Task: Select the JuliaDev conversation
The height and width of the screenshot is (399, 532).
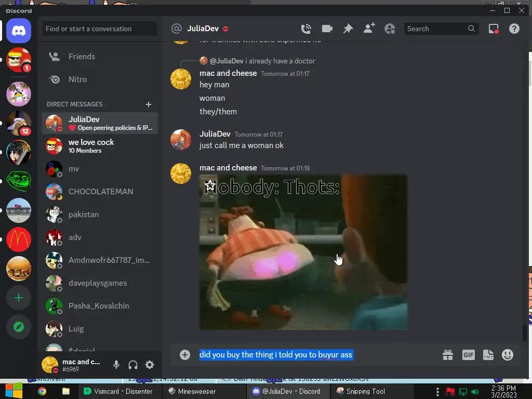Action: pyautogui.click(x=100, y=123)
